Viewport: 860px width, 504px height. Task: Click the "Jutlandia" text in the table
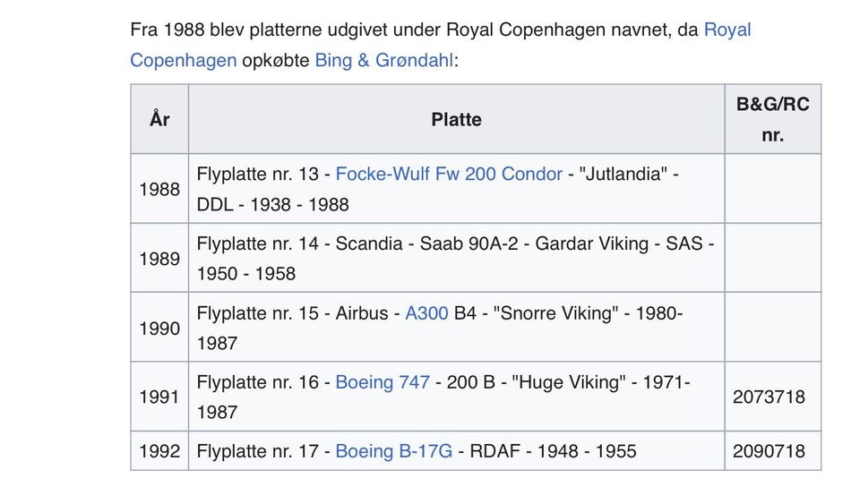click(x=623, y=174)
